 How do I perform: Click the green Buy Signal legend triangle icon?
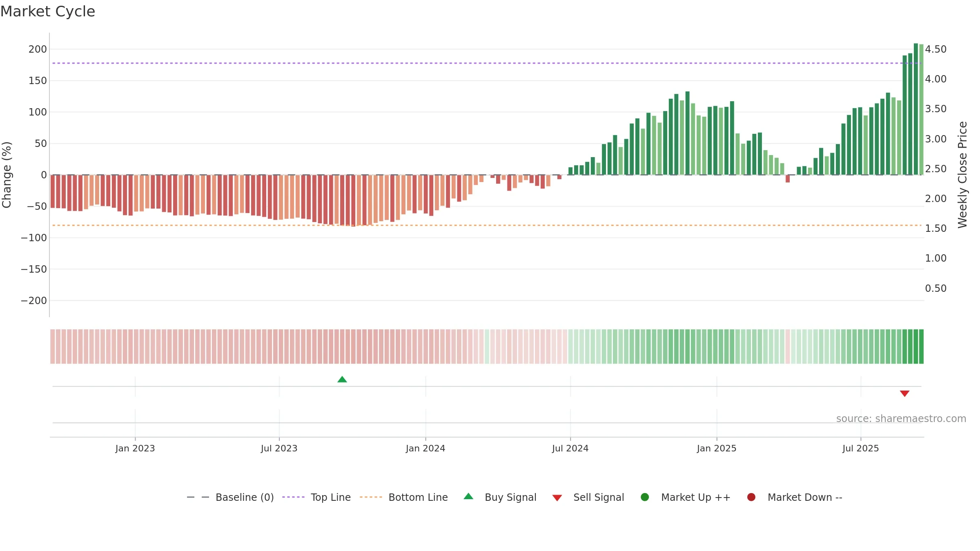(x=468, y=496)
